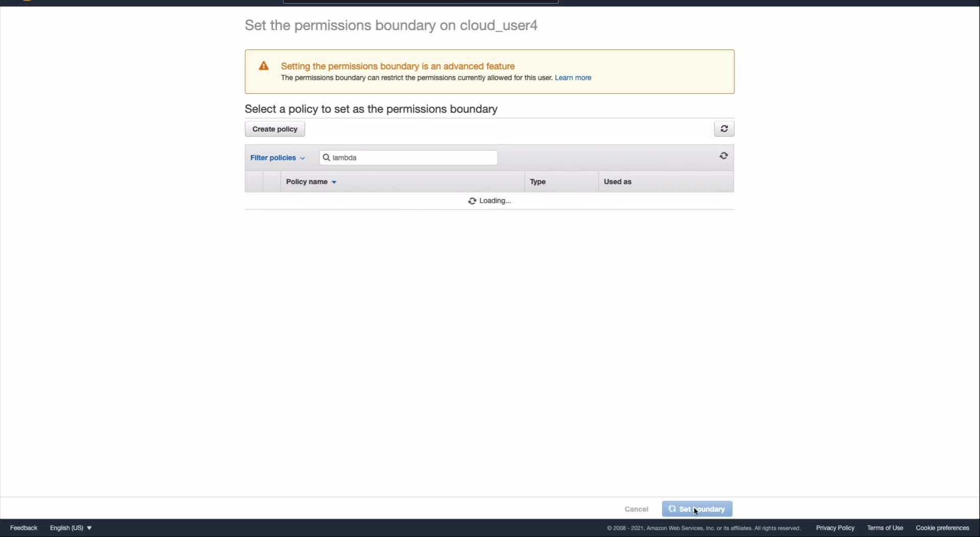Viewport: 980px width, 537px height.
Task: Open the Filter policies dropdown
Action: coord(277,158)
